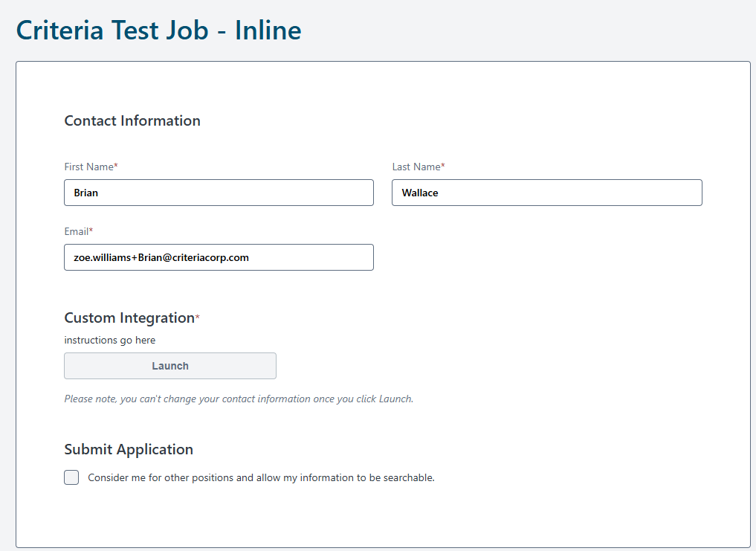The width and height of the screenshot is (756, 551).
Task: Click the Custom Integration heading
Action: [132, 318]
